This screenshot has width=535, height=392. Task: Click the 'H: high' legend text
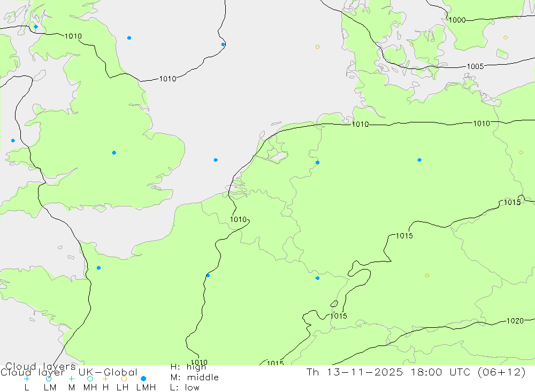[x=188, y=367]
